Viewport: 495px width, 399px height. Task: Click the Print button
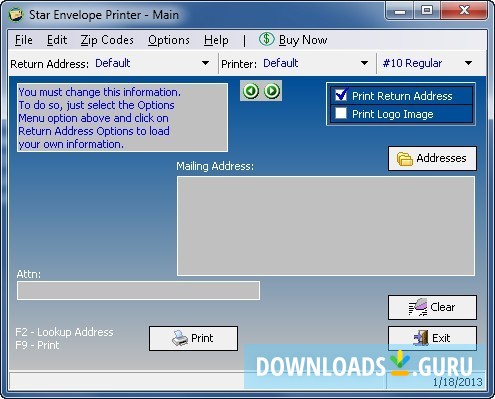(193, 338)
